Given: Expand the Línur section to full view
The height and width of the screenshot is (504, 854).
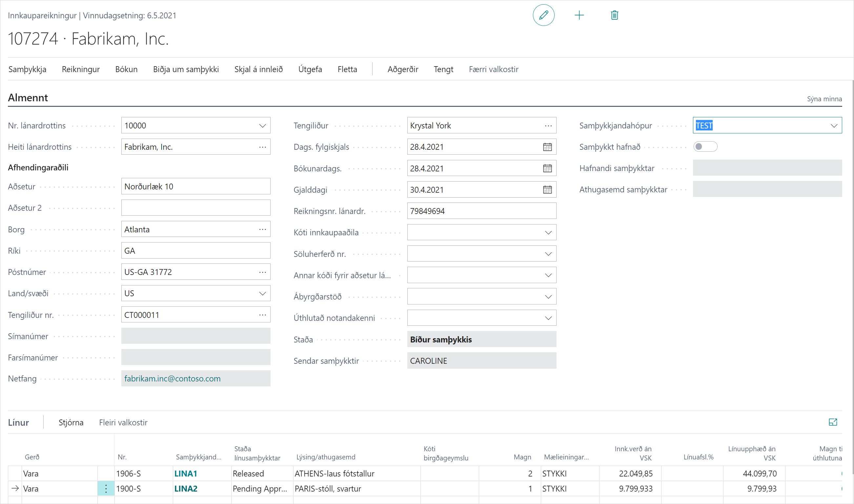Looking at the screenshot, I should 833,422.
